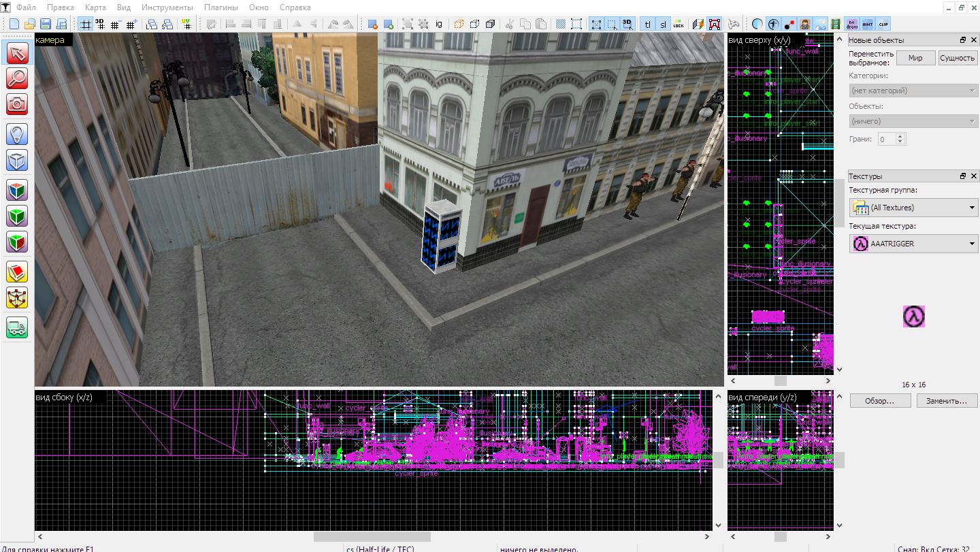Screen dimensions: 980x552
Task: Expand the Текстурная группа dropdown
Action: pos(913,208)
